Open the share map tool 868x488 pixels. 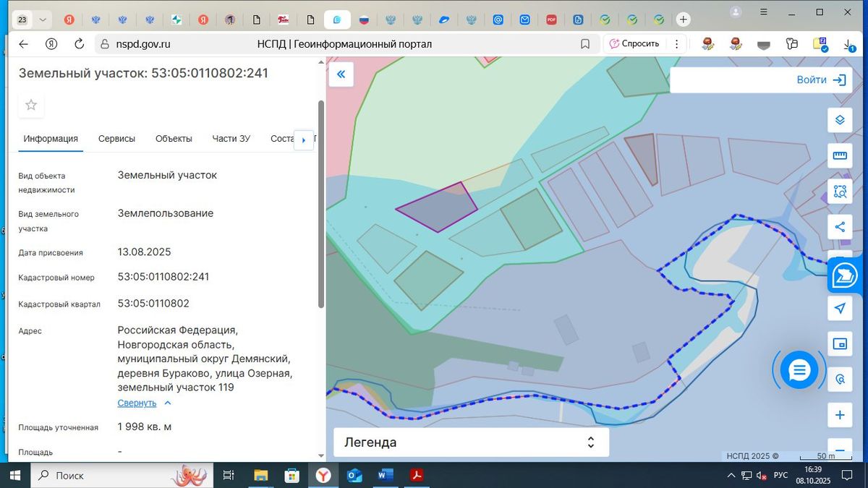point(840,227)
